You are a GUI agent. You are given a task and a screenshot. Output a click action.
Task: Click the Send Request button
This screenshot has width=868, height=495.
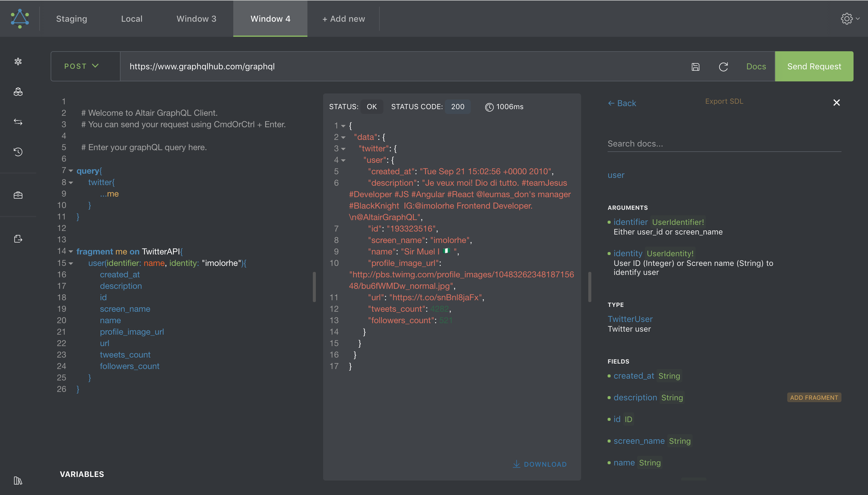point(814,66)
